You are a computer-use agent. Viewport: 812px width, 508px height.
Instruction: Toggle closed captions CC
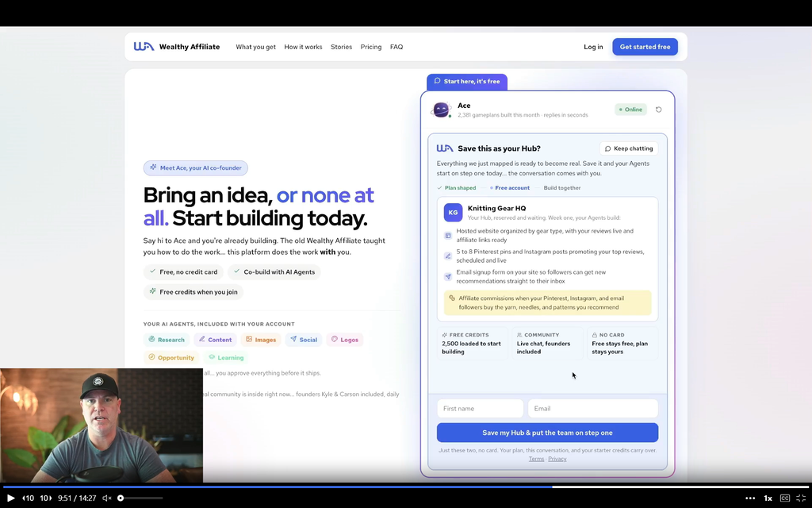(785, 498)
